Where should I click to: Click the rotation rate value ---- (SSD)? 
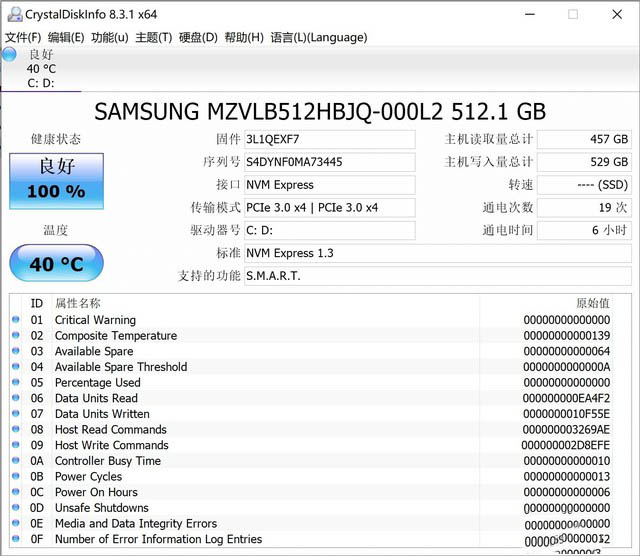point(584,185)
